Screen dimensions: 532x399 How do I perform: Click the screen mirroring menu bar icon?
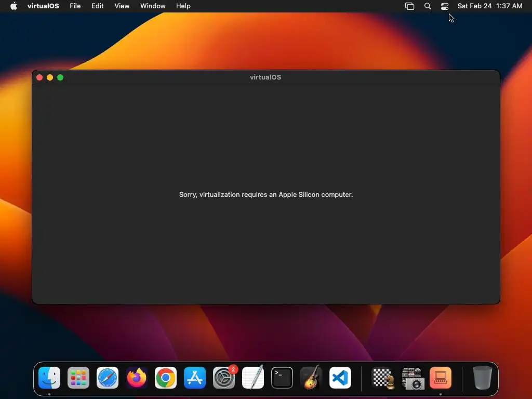pyautogui.click(x=409, y=6)
